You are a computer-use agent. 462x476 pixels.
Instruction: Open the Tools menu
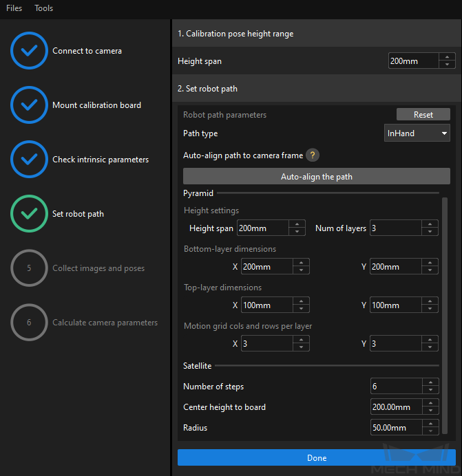44,8
